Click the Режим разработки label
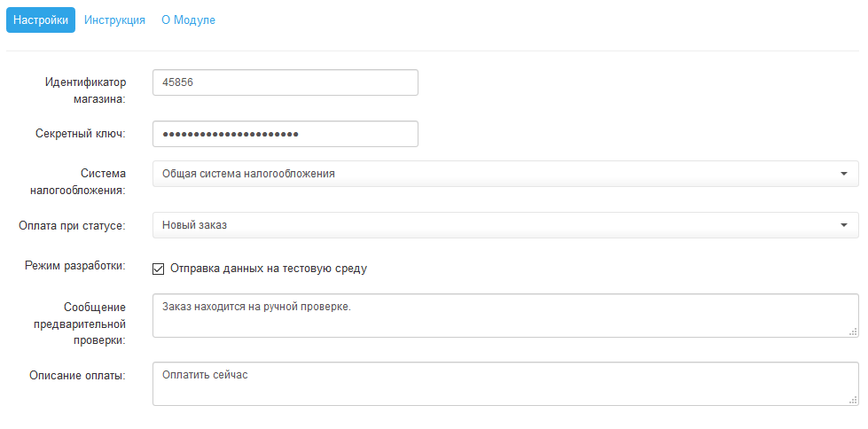Viewport: 868px width, 429px height. coord(75,266)
